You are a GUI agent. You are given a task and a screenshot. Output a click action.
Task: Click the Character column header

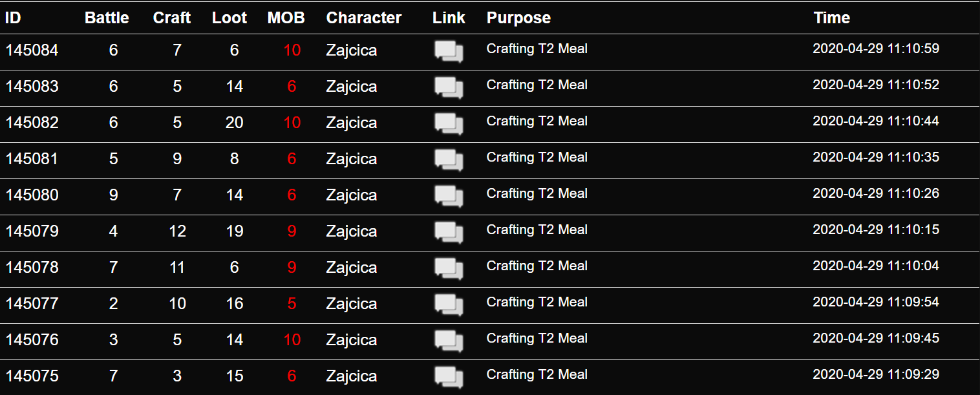(364, 18)
